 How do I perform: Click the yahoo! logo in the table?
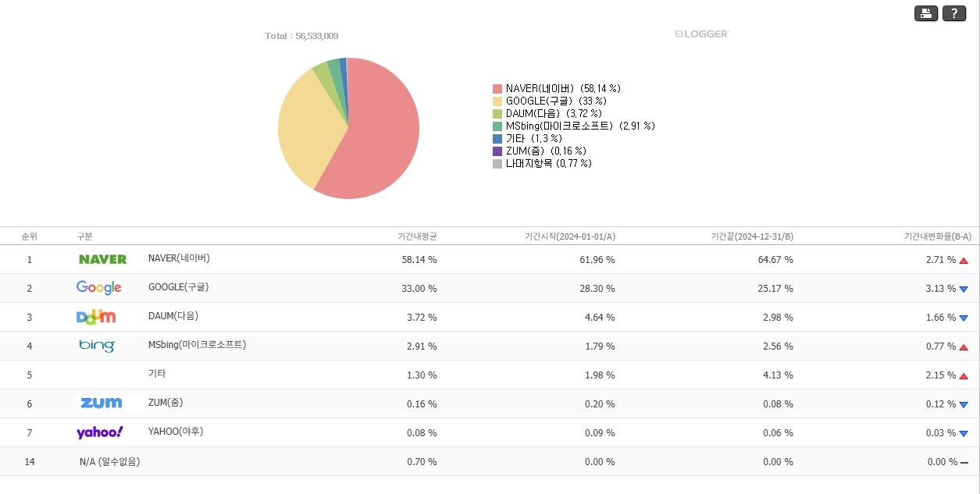(100, 432)
